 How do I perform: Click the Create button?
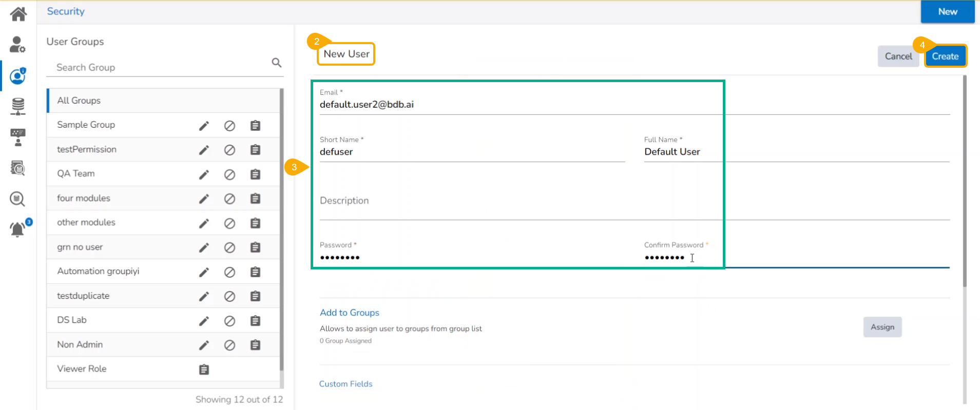click(945, 56)
